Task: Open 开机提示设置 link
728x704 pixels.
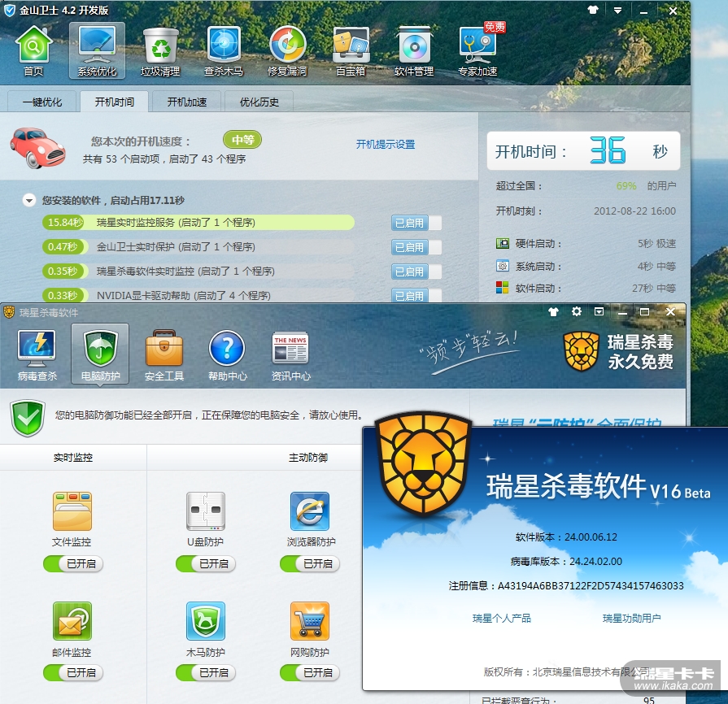Action: (386, 145)
